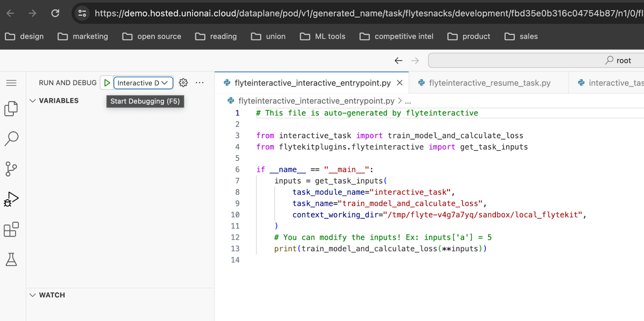Click the address bar URL
This screenshot has width=644, height=321.
[368, 13]
